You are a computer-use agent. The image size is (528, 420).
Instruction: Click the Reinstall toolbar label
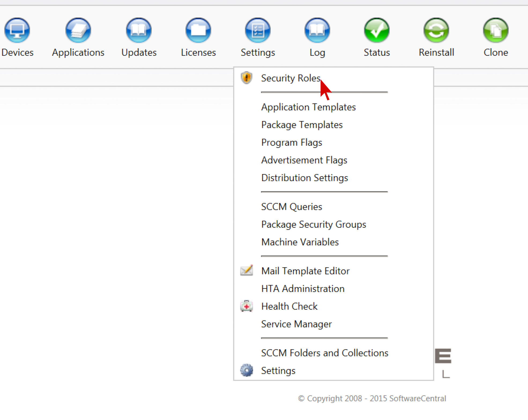point(436,52)
